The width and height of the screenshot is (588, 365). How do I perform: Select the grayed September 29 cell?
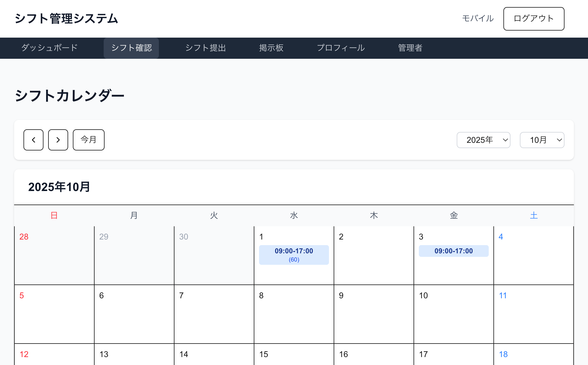pos(134,255)
